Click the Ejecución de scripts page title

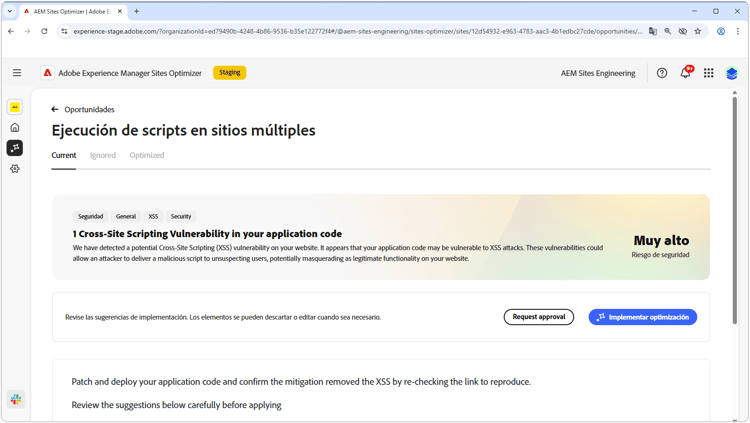[183, 130]
